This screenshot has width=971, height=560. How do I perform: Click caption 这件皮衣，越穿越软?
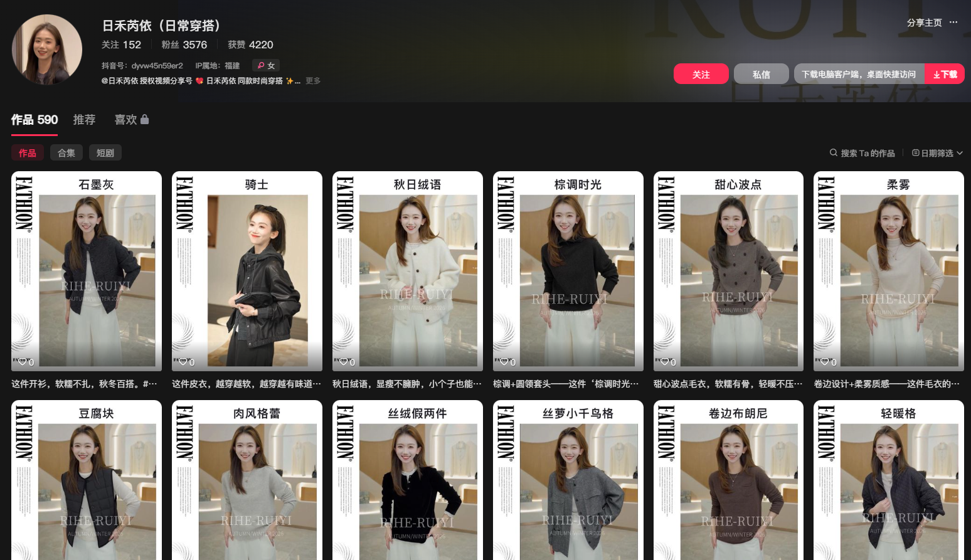point(246,384)
